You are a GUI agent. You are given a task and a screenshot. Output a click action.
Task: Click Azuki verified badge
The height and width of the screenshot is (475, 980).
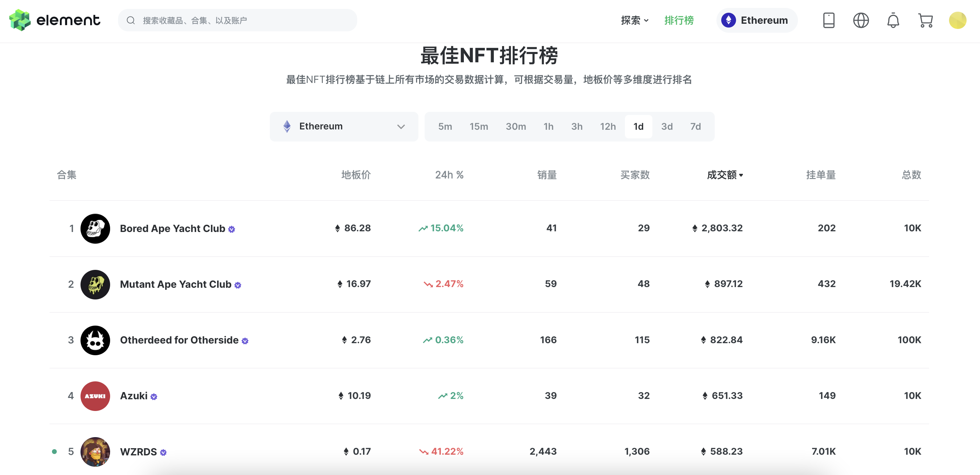click(x=154, y=397)
